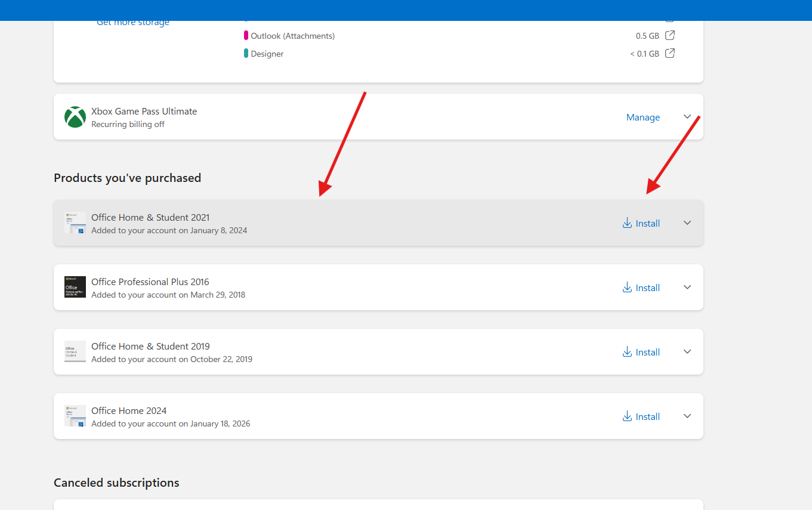Click the Xbox Game Pass Ultimate title

coord(144,112)
